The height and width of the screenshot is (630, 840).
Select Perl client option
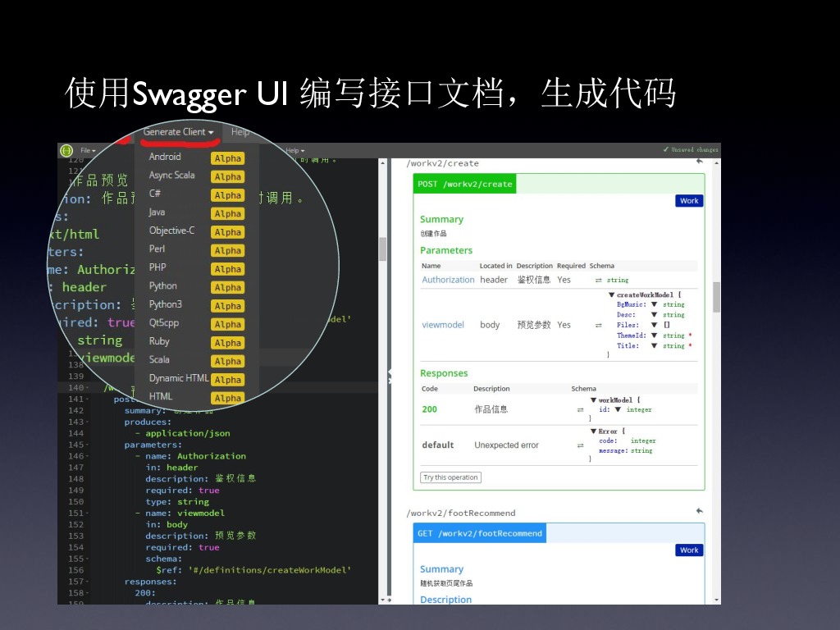point(157,249)
